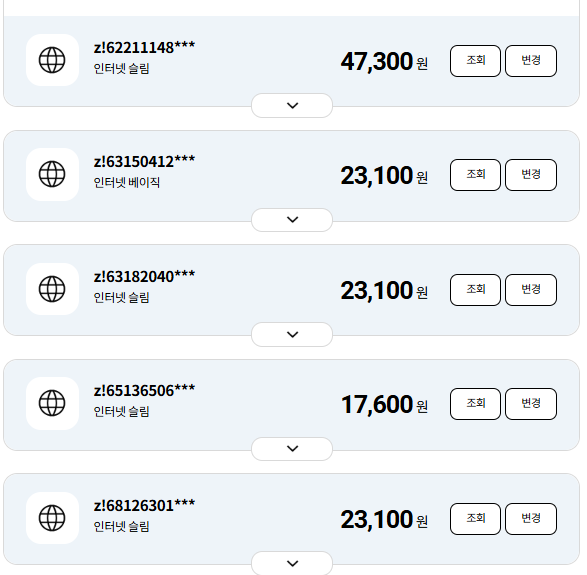
Task: Expand details under z!68126301*** card
Action: pos(292,563)
